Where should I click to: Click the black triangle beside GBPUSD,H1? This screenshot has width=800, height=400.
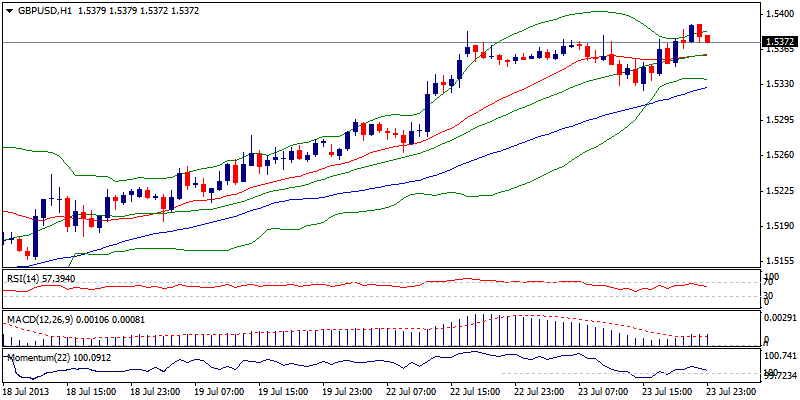9,10
